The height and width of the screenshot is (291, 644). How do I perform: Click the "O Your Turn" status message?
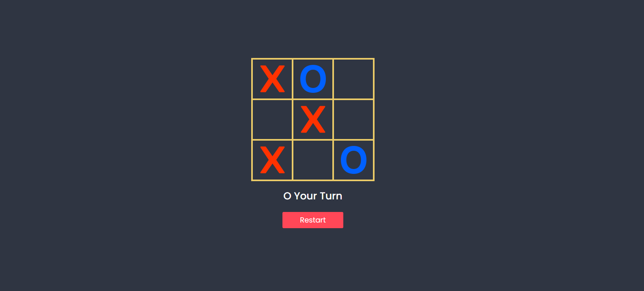tap(313, 196)
